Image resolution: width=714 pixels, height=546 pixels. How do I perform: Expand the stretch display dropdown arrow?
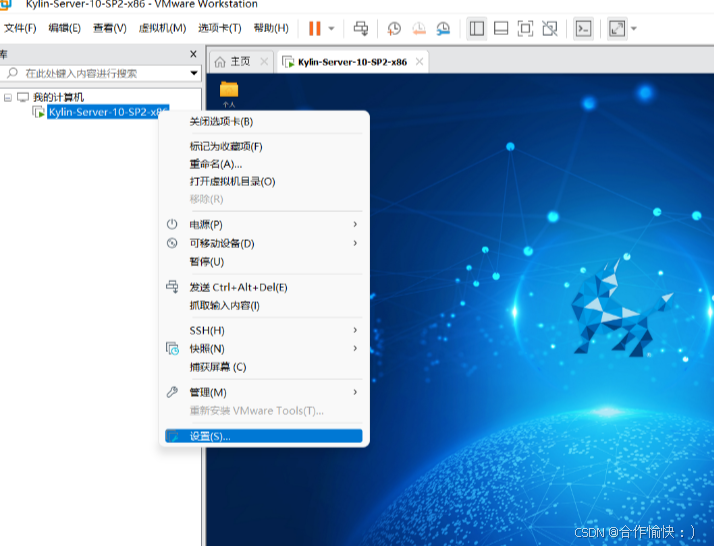(x=633, y=28)
